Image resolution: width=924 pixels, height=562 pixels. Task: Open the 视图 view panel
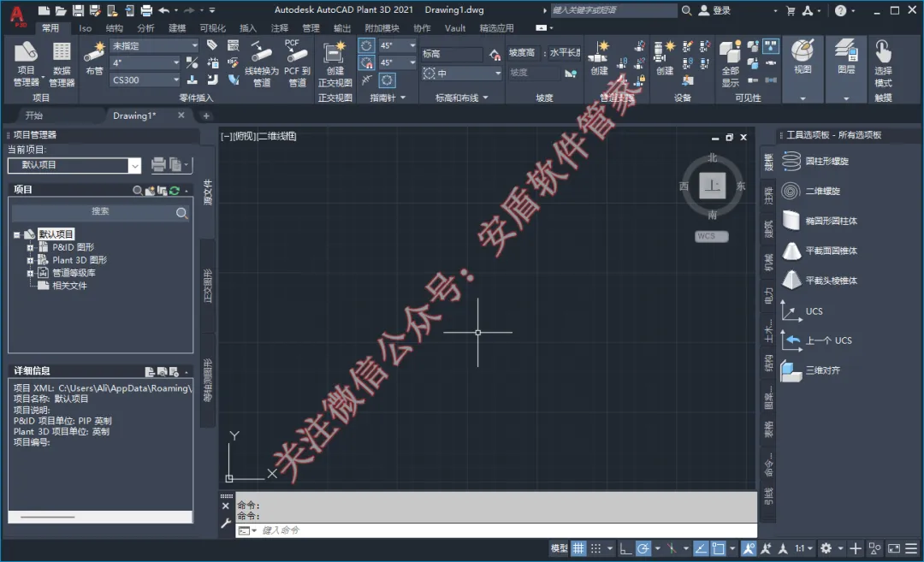[803, 57]
